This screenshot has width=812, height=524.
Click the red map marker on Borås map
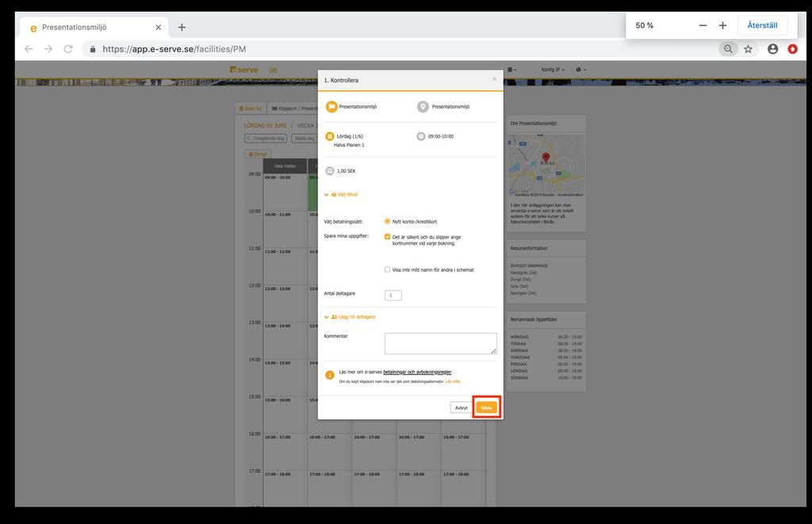[546, 158]
